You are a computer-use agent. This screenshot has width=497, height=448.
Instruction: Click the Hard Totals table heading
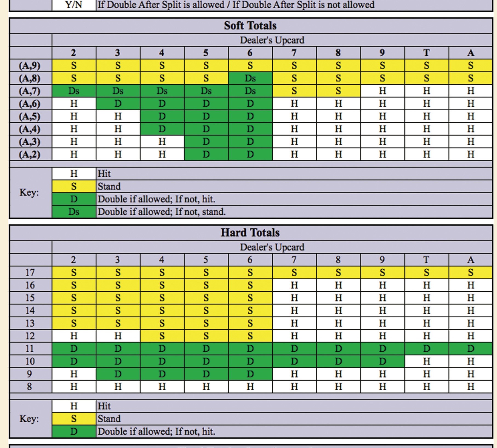[250, 233]
